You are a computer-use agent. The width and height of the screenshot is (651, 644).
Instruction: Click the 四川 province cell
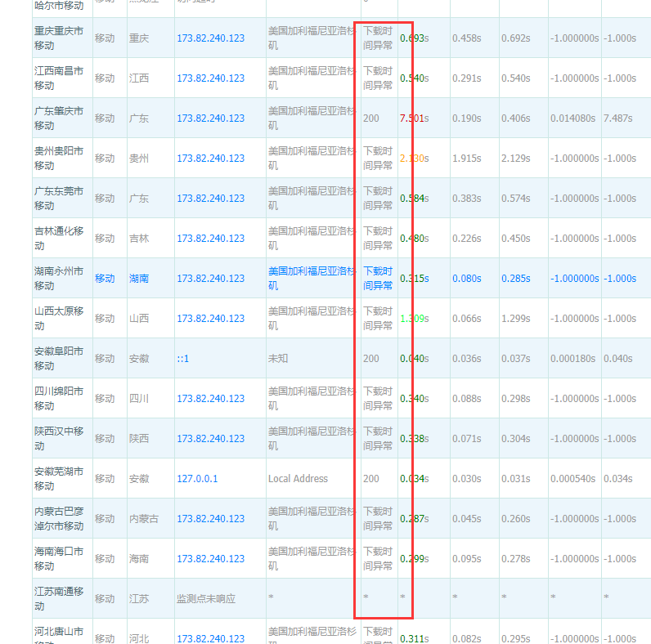coord(139,399)
